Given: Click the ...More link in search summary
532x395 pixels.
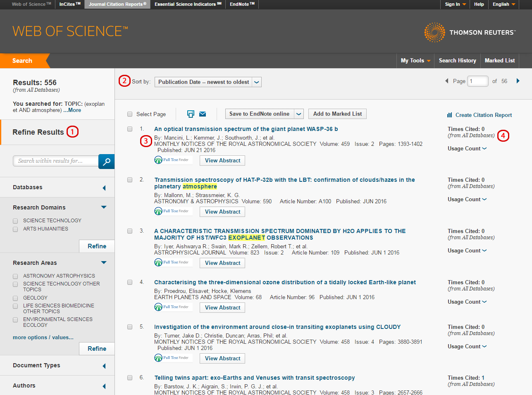Looking at the screenshot, I should [x=72, y=110].
